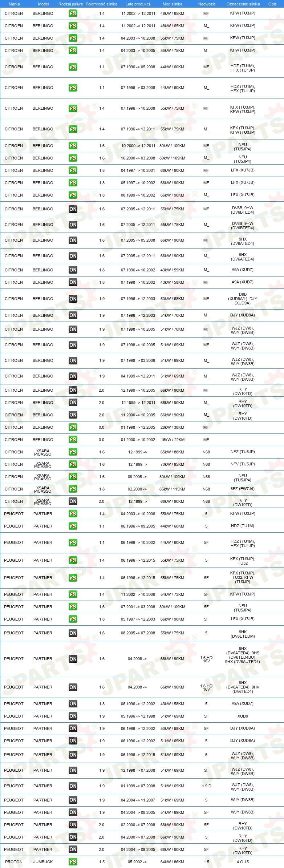Click the Opis column header

[x=272, y=4]
